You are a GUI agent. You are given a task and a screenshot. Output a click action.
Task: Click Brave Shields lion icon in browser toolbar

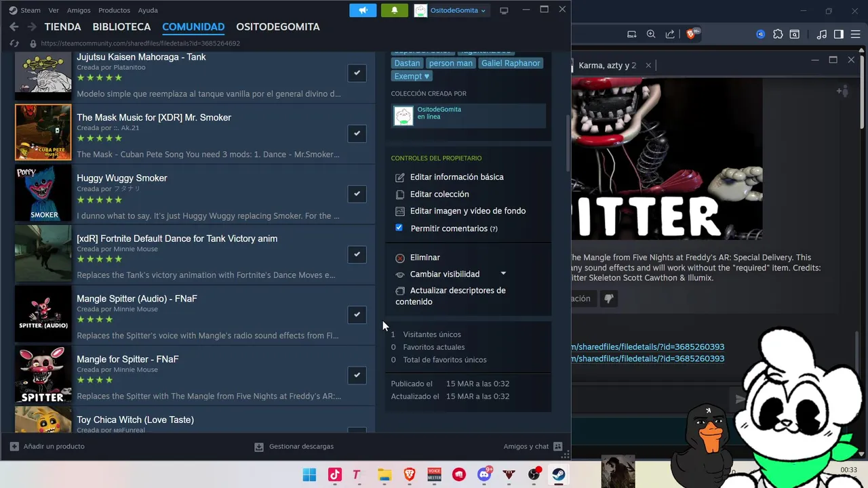pos(692,34)
